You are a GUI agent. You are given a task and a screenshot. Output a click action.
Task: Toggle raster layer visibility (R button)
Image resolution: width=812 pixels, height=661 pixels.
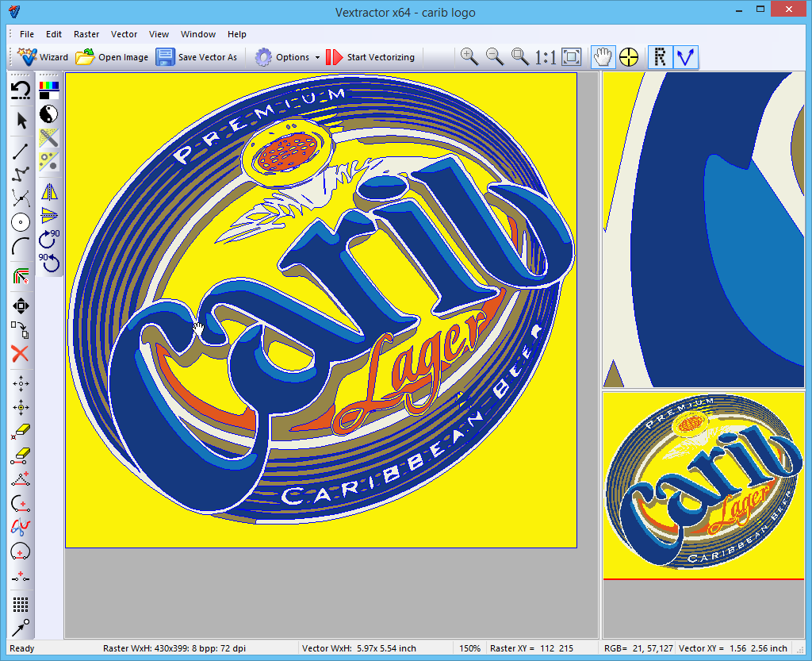tap(660, 57)
